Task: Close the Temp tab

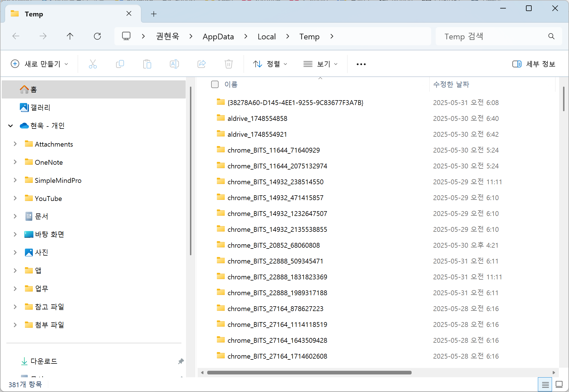Action: pos(129,14)
